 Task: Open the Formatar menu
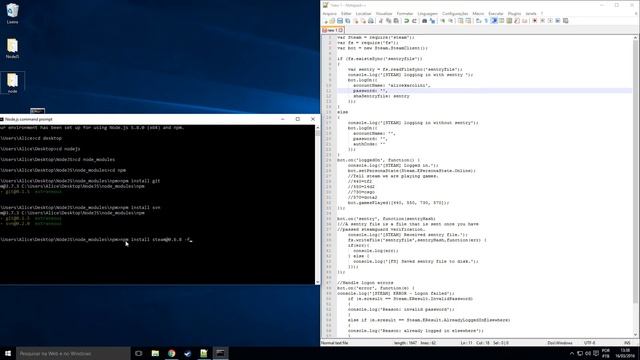[405, 13]
